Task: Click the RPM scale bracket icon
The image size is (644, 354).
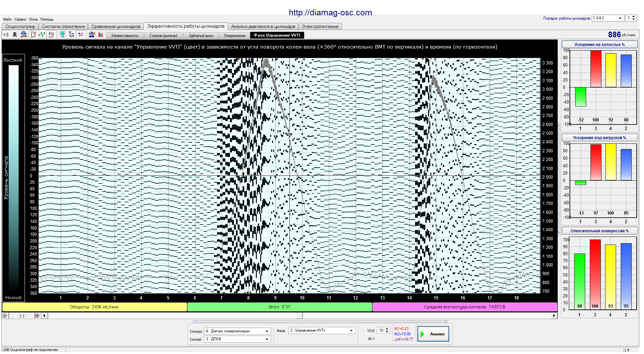Action: (33, 34)
